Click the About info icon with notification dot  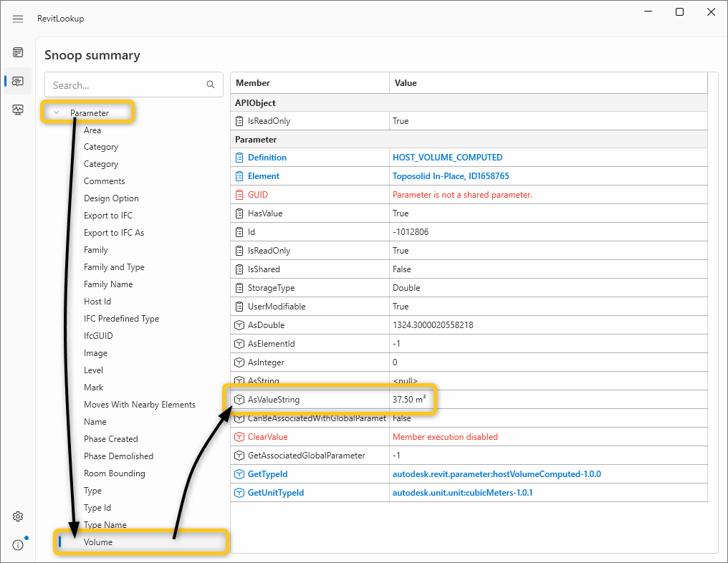17,544
